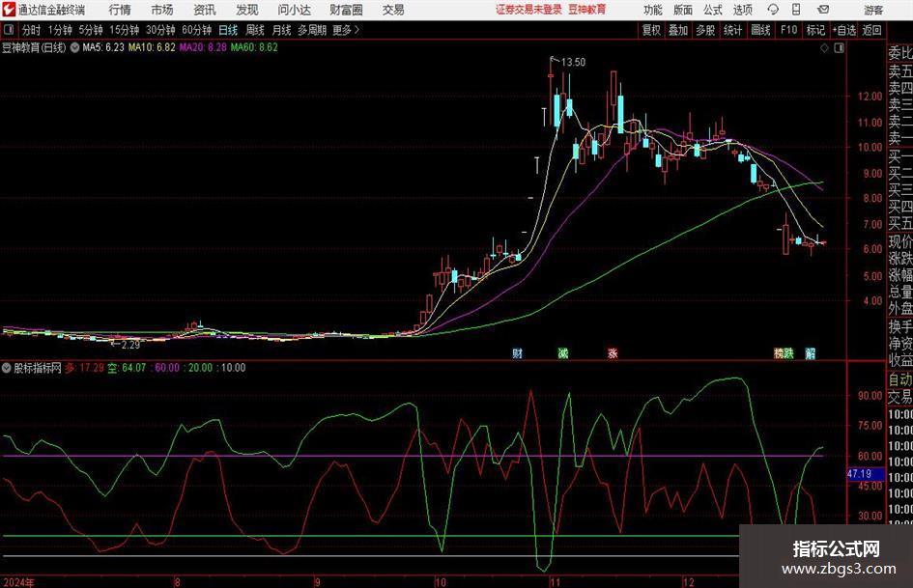Click the 复权 button

(x=651, y=30)
